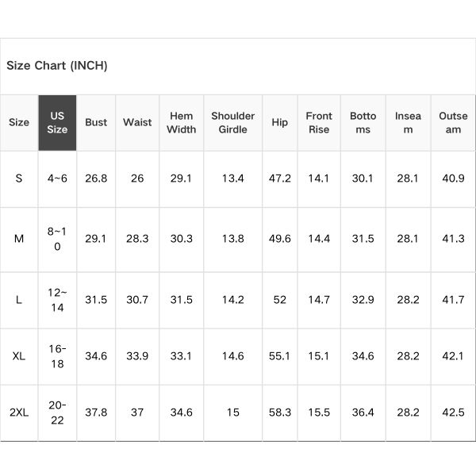This screenshot has height=476, width=476.
Task: Click the 2XL size row label
Action: point(19,413)
